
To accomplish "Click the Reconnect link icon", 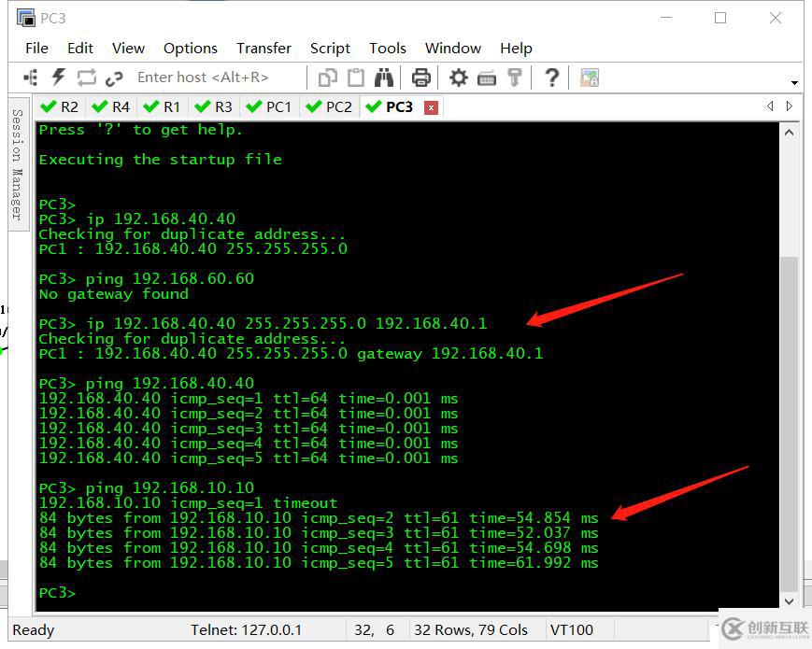I will pyautogui.click(x=114, y=78).
